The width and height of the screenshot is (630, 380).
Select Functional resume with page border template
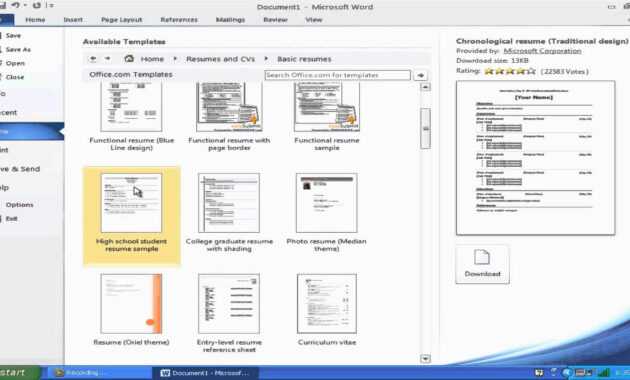229,116
